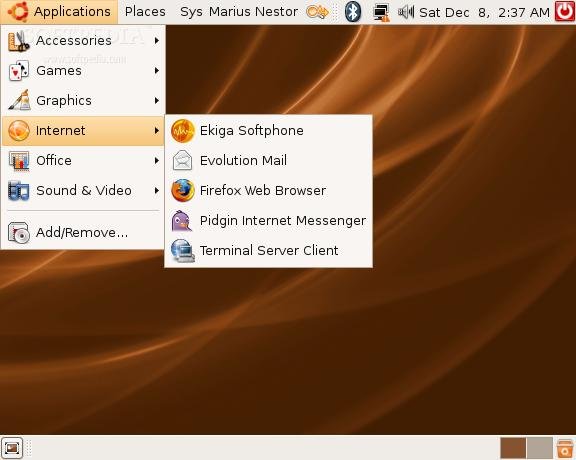576x460 pixels.
Task: Open the Graphics submenu entry
Action: pyautogui.click(x=83, y=100)
